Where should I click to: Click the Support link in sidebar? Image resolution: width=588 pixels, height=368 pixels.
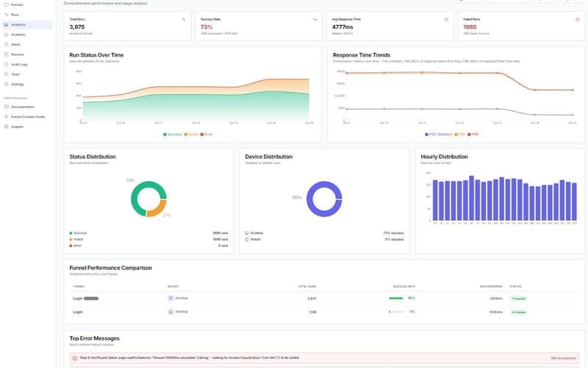point(17,127)
